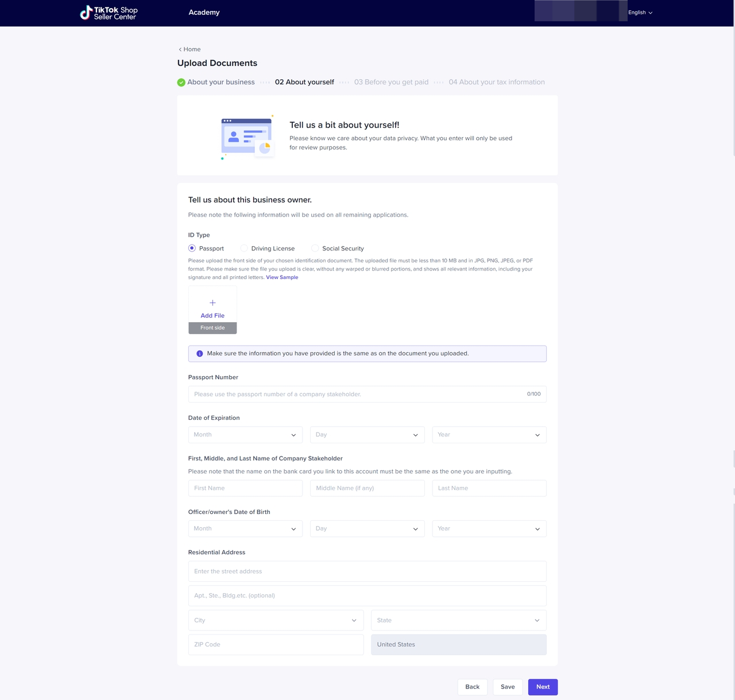735x700 pixels.
Task: Focus the Passport Number field
Action: pos(356,394)
